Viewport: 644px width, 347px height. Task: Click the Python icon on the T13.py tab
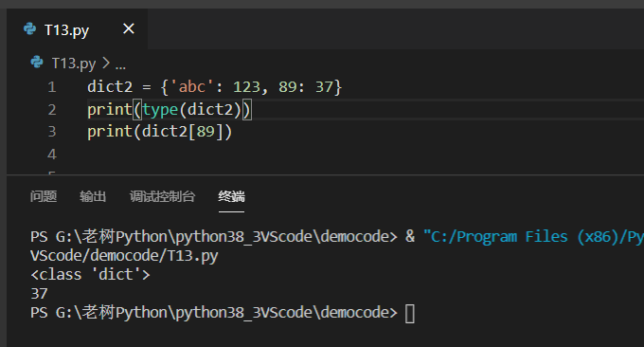[29, 28]
